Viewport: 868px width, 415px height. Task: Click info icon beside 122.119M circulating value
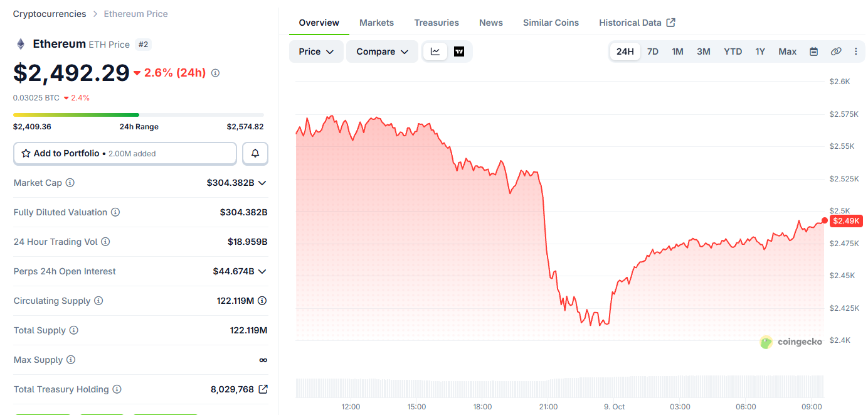click(262, 301)
